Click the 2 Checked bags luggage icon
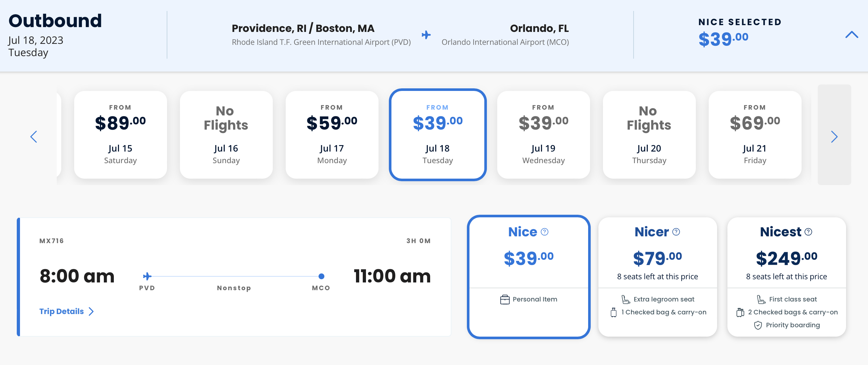This screenshot has height=365, width=868. (x=740, y=312)
